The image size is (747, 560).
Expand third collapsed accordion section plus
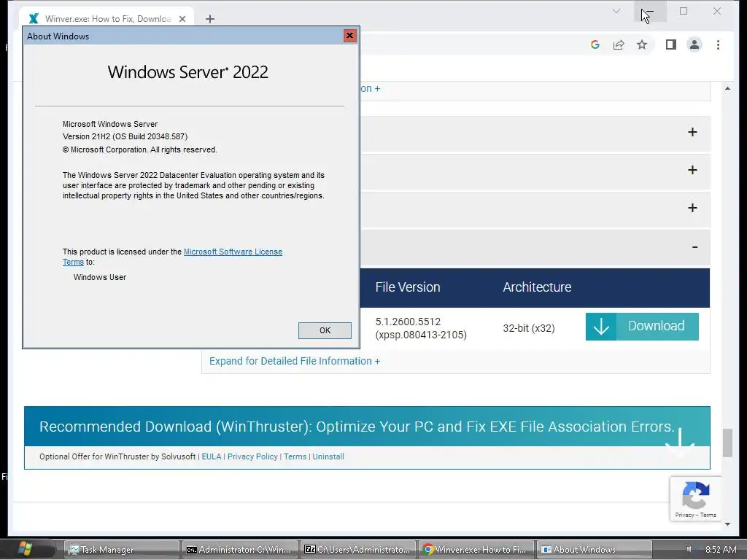(x=692, y=208)
